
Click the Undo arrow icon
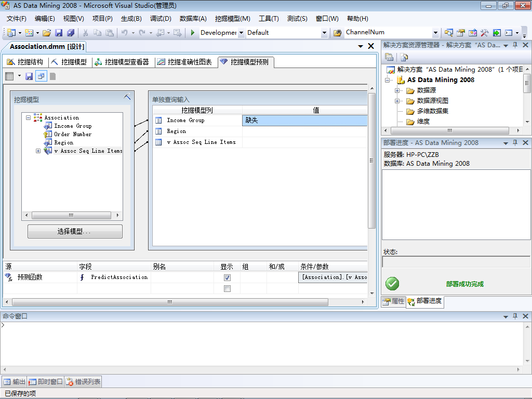[125, 33]
